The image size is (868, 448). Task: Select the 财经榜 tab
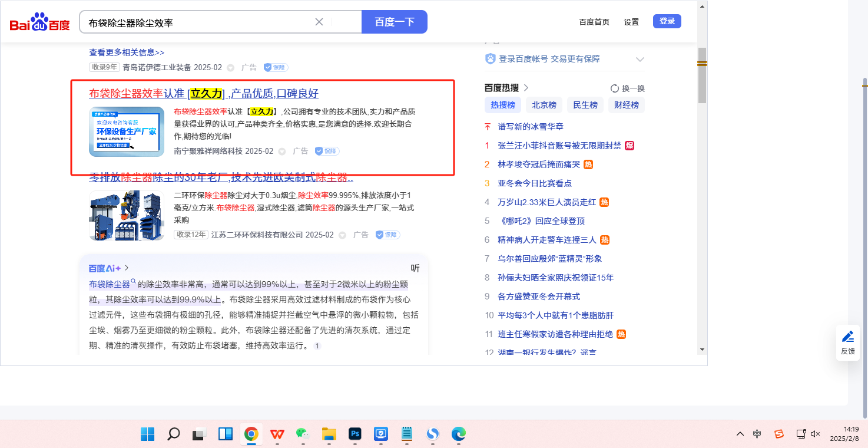pos(626,105)
